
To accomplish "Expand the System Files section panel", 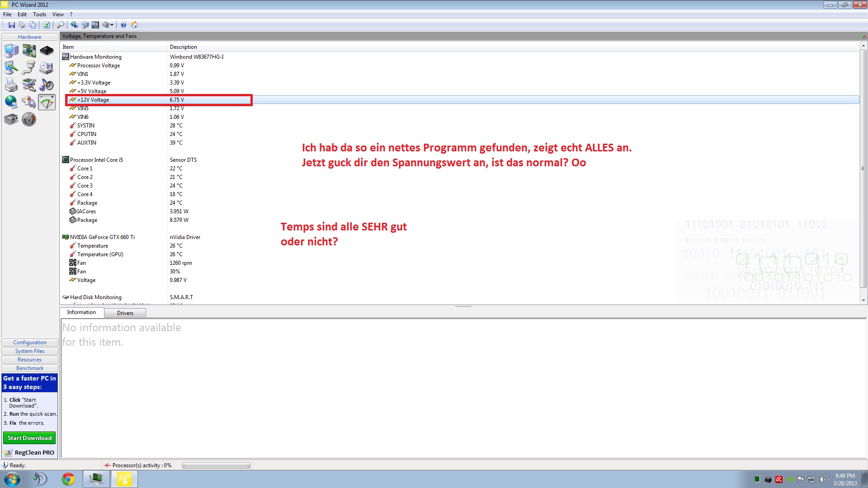I will tap(30, 351).
